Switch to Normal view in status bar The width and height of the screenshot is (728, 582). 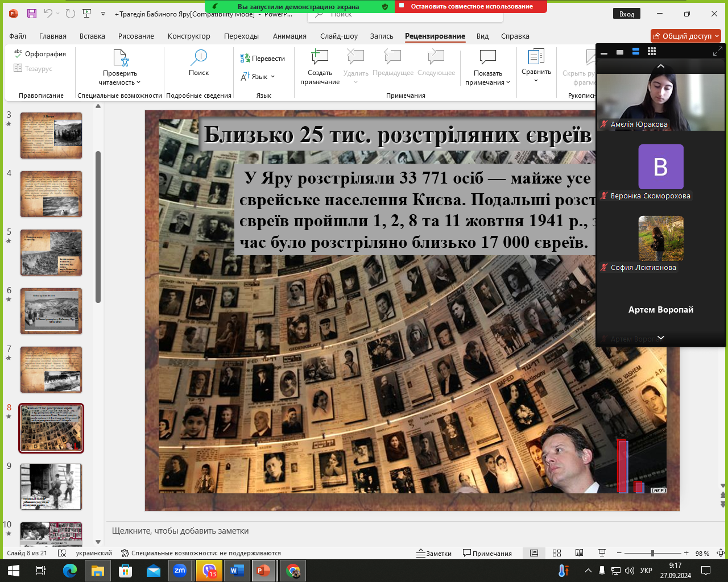click(534, 553)
